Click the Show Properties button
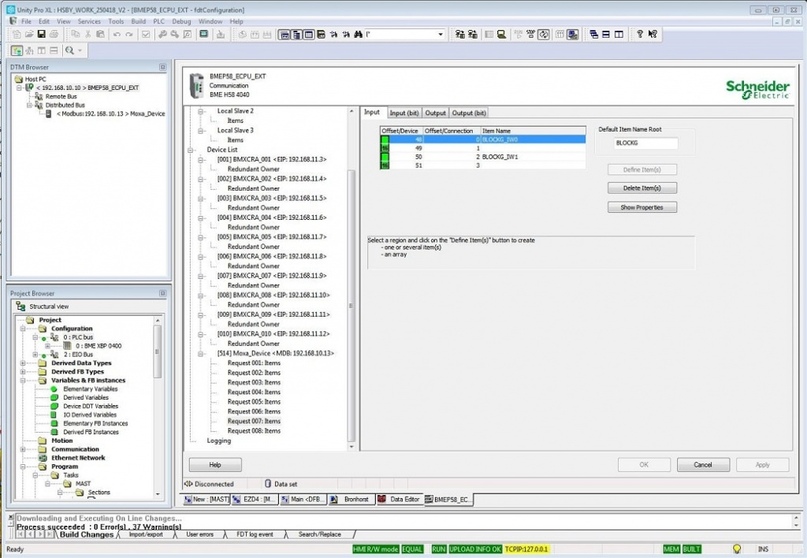The width and height of the screenshot is (807, 558). pos(642,207)
